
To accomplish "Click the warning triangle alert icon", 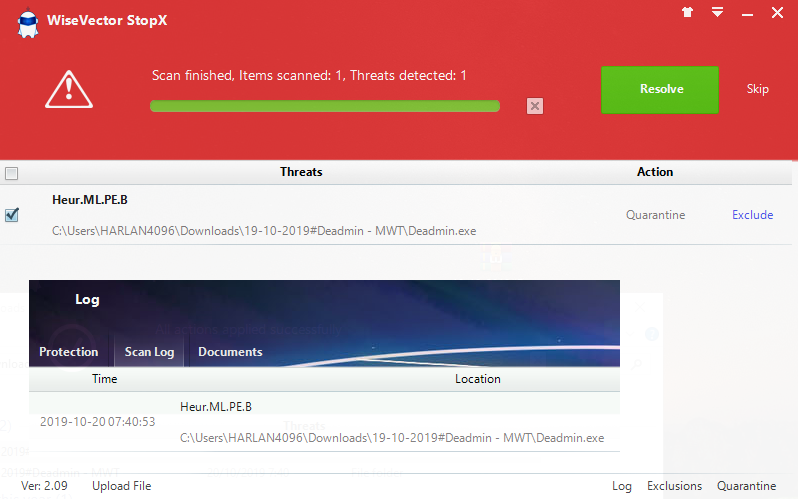I will (69, 90).
